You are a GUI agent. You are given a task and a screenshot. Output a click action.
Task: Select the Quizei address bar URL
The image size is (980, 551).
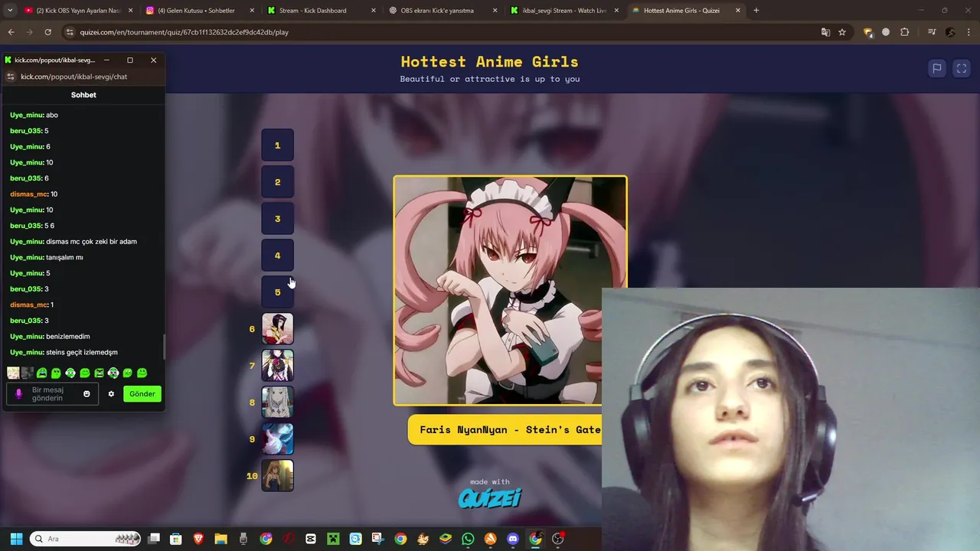(184, 32)
